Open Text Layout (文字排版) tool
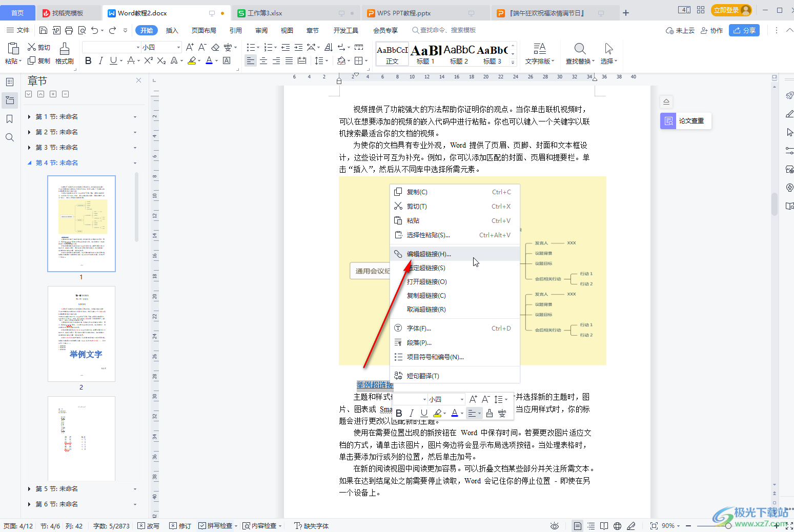 [x=539, y=53]
